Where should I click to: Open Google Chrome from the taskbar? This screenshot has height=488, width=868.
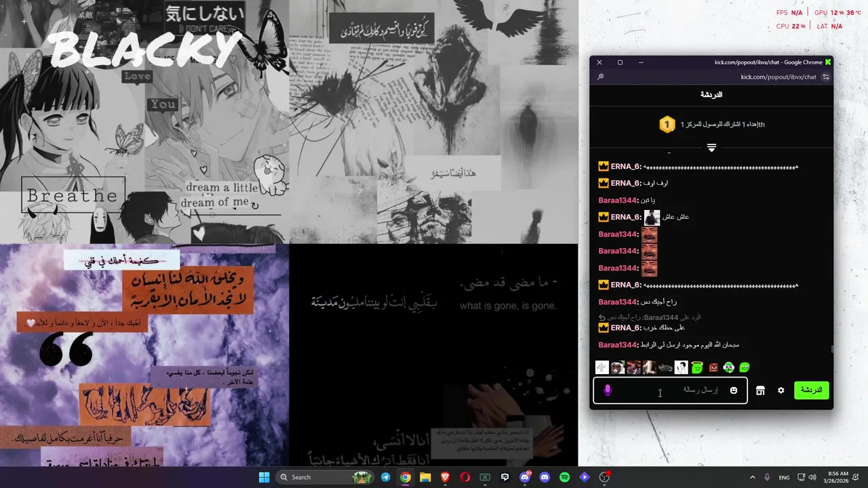pyautogui.click(x=405, y=477)
